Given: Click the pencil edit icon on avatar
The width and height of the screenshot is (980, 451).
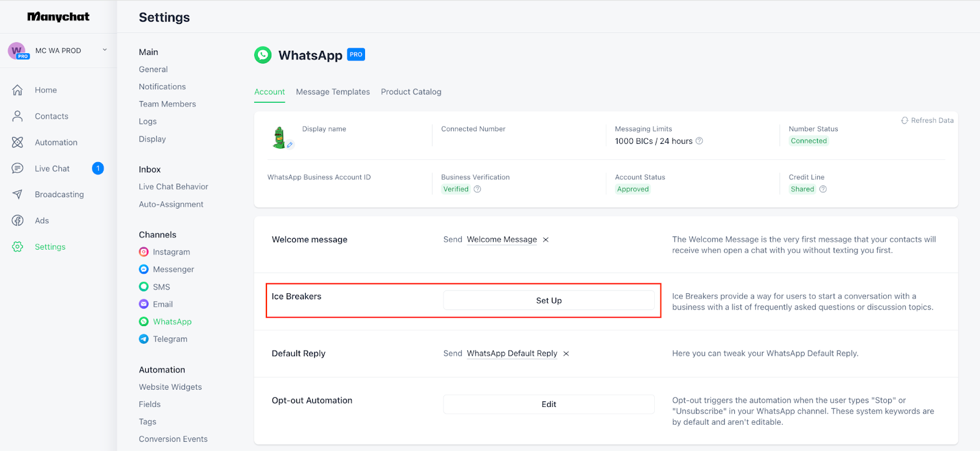Looking at the screenshot, I should click(x=290, y=145).
